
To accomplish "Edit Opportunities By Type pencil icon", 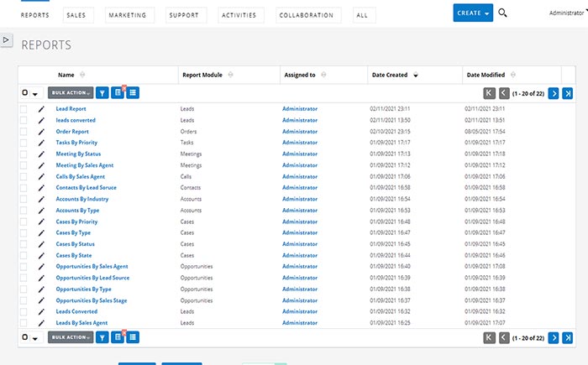I will [41, 289].
